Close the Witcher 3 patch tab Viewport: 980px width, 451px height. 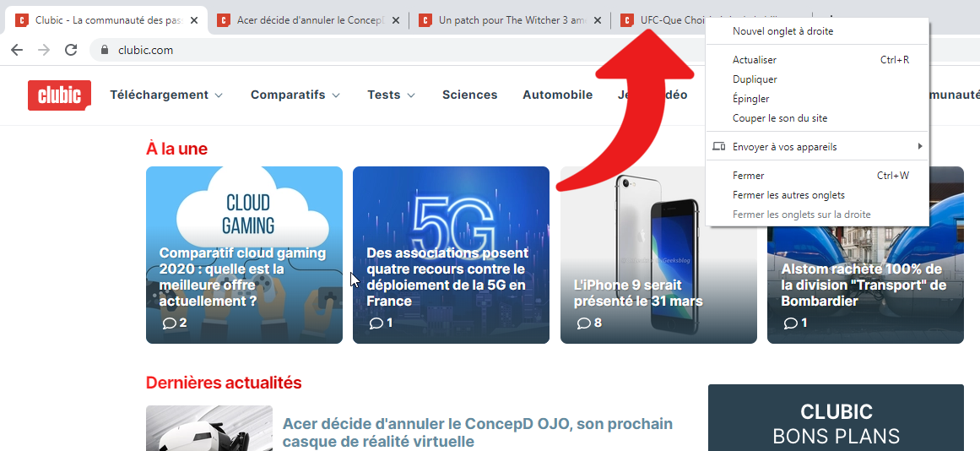point(598,20)
